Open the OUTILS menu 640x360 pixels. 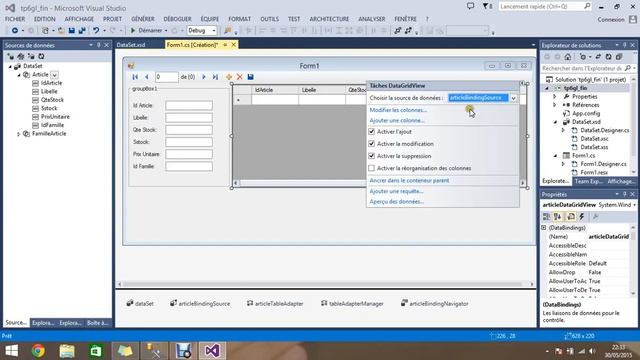[x=269, y=19]
